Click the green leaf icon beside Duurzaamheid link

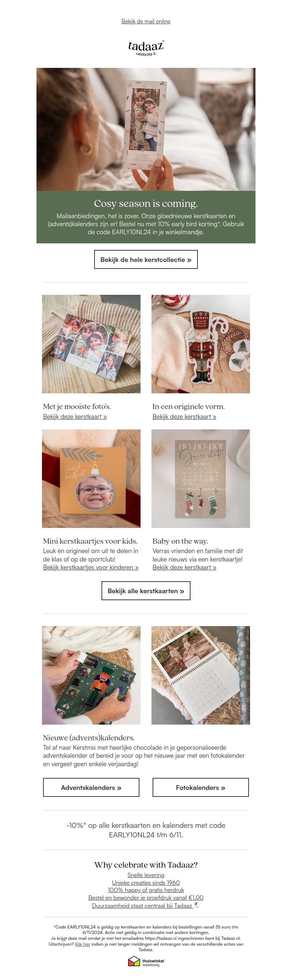click(197, 905)
